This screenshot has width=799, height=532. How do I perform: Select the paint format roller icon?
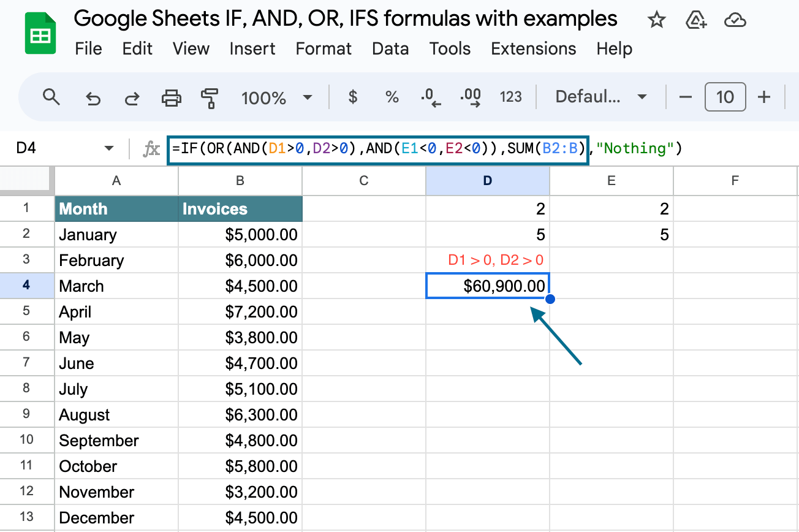click(x=210, y=97)
